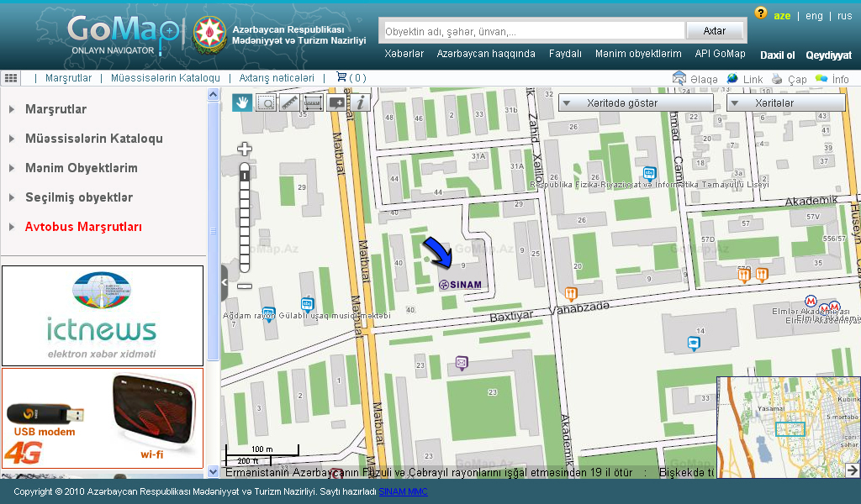The width and height of the screenshot is (861, 504).
Task: Expand Müəssisələrin Kataloqu in sidebar
Action: [x=93, y=139]
